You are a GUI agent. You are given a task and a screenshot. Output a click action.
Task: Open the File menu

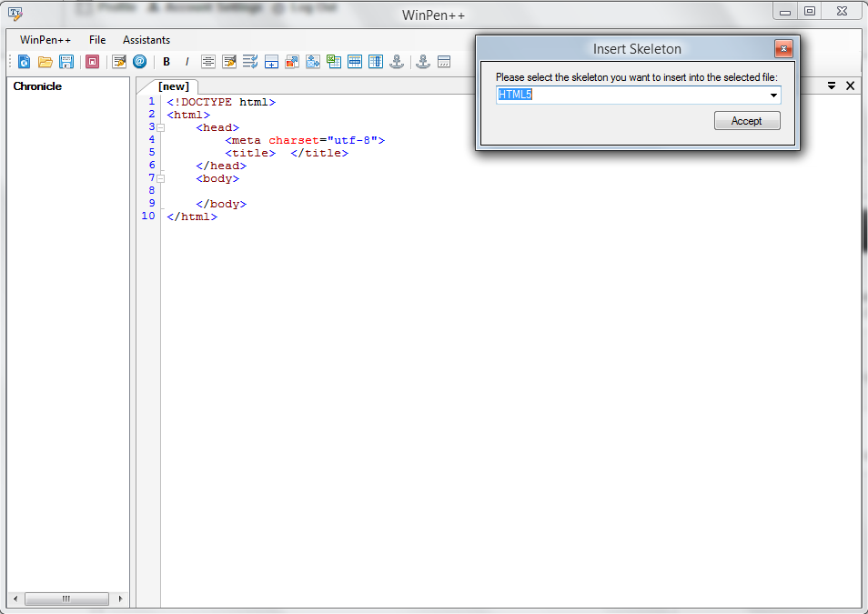tap(97, 40)
